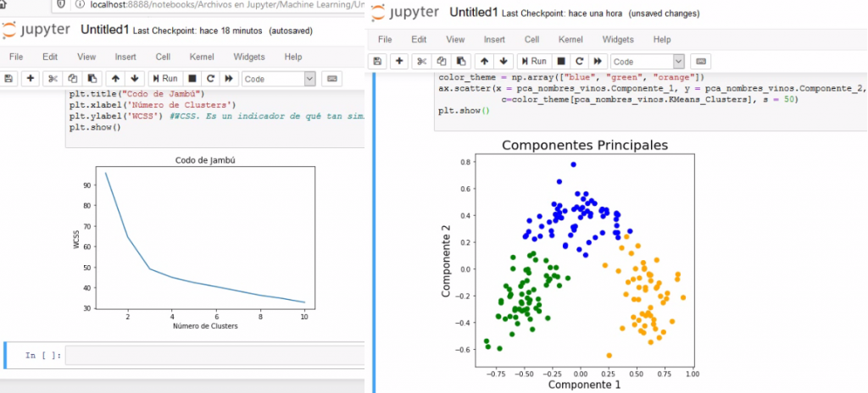Click plt.show() line in right notebook
Viewport: 868px width, 393px height.
click(464, 110)
